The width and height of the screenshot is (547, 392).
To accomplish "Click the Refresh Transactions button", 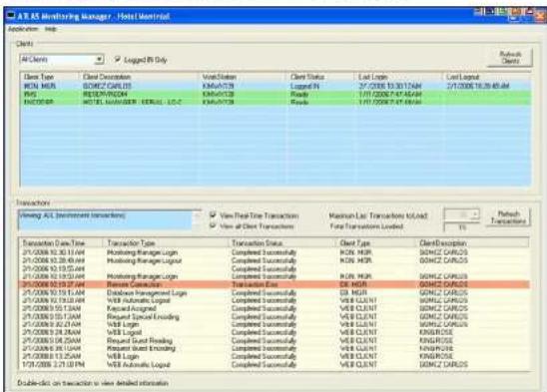I will (508, 217).
